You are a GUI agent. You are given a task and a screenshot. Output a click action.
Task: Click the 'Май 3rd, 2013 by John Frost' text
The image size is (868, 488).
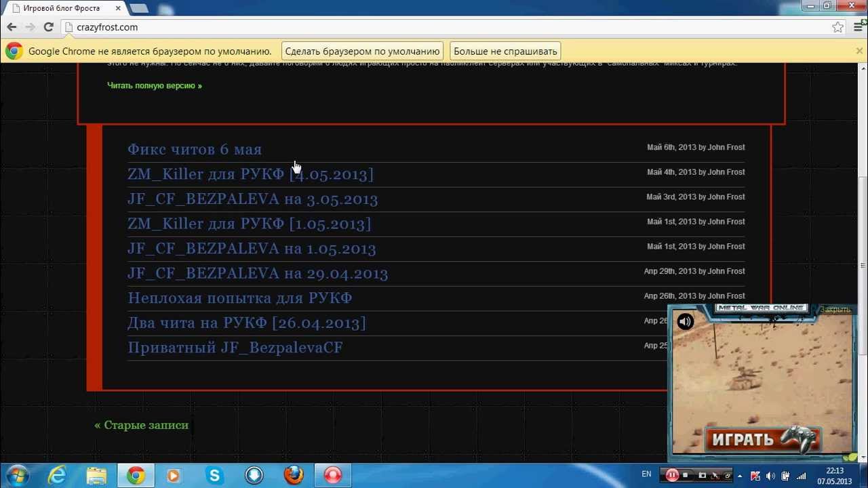[x=696, y=197]
